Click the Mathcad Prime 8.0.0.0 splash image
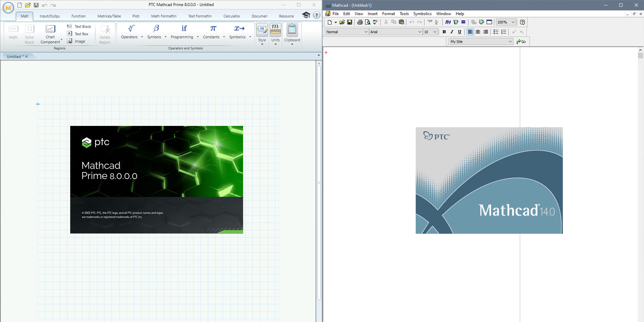644x322 pixels. (156, 180)
